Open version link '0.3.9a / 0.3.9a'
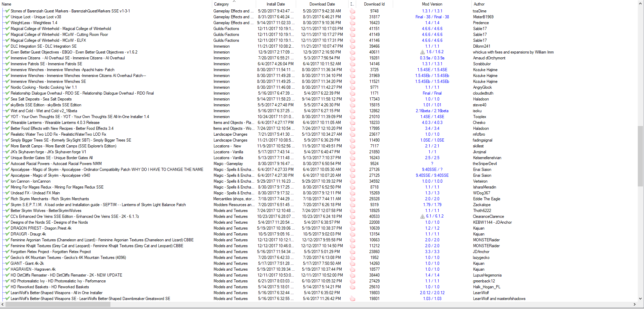 pos(432,58)
